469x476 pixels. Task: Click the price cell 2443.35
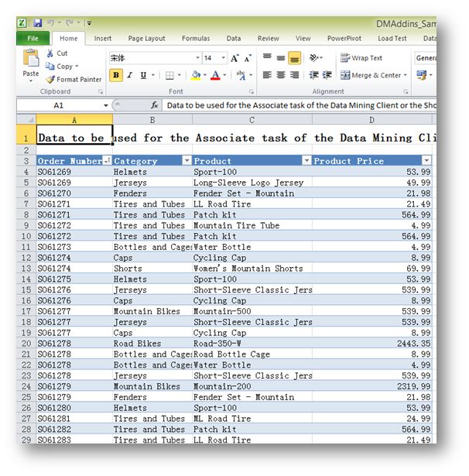point(371,344)
